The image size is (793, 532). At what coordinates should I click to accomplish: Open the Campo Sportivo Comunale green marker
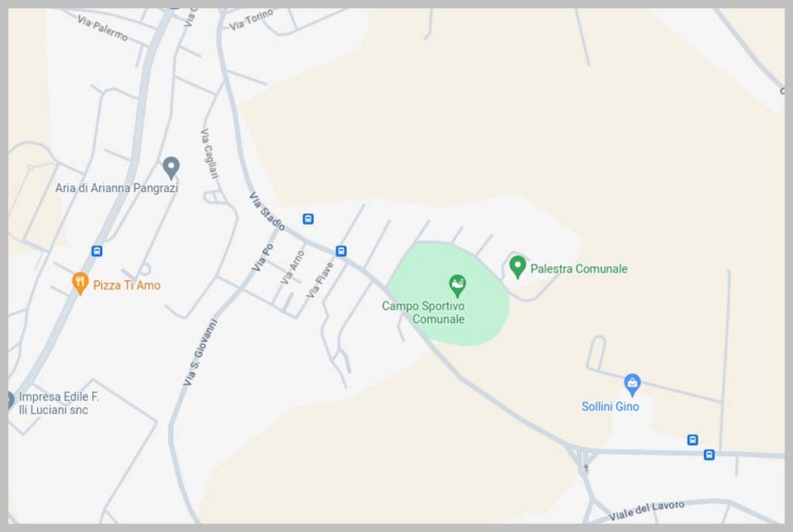[x=457, y=286]
